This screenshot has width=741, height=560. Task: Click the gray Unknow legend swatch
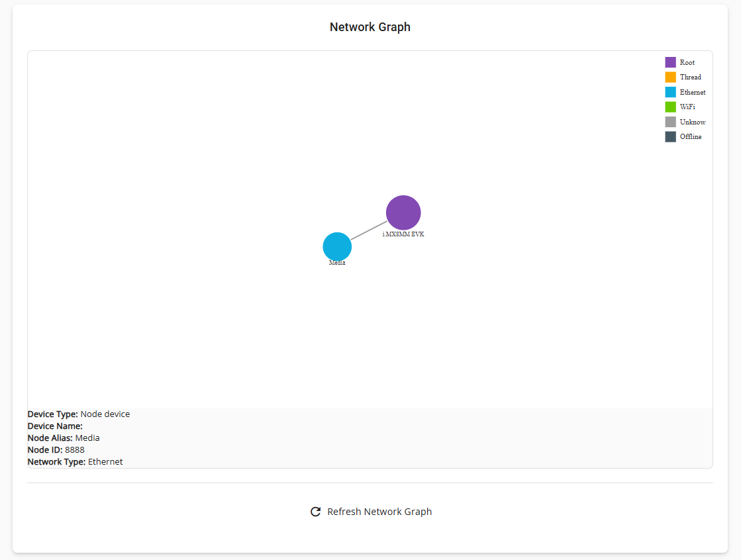pos(670,122)
